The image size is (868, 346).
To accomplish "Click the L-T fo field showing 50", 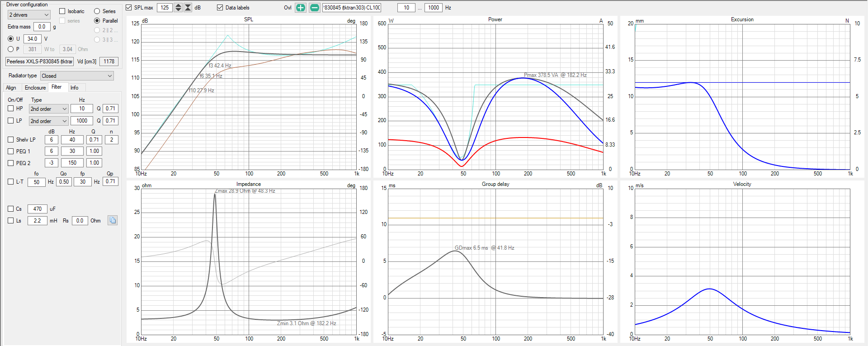I will [37, 182].
